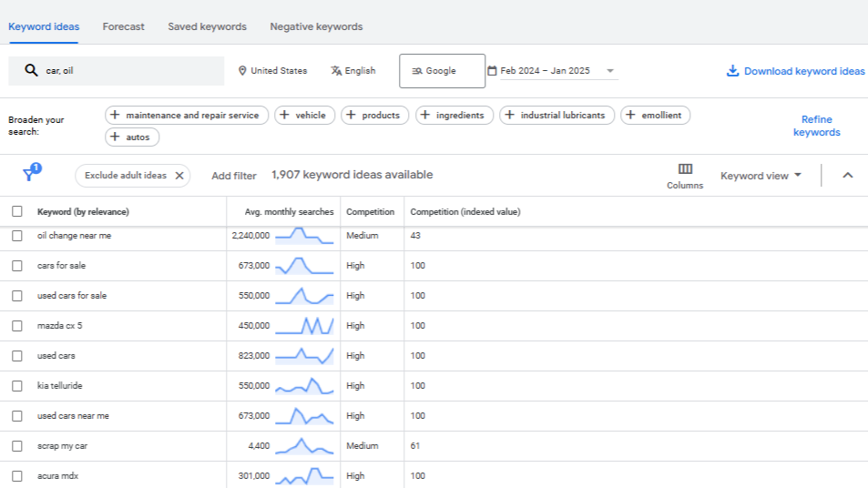The width and height of the screenshot is (868, 488).
Task: Add the emollient broaden suggestion
Action: (x=656, y=115)
